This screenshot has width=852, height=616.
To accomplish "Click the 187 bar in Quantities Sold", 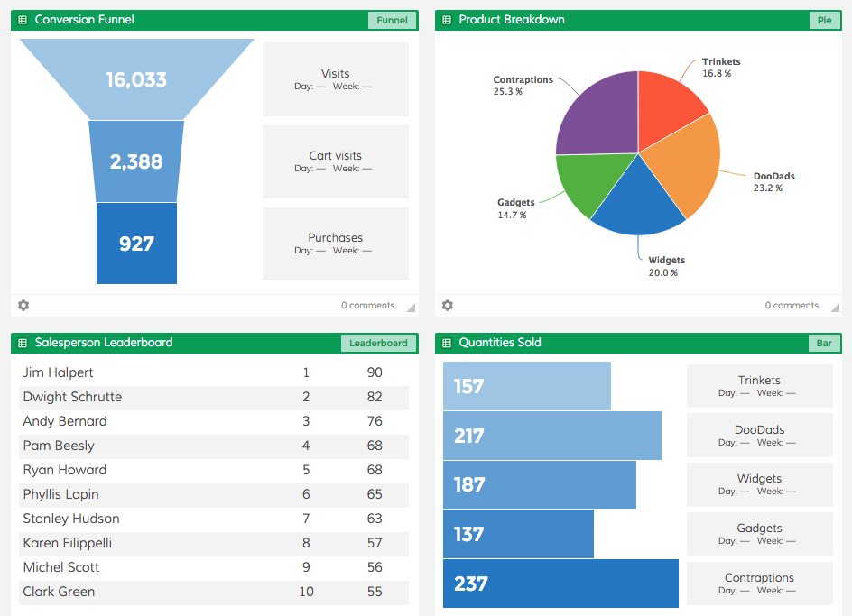I will [540, 484].
